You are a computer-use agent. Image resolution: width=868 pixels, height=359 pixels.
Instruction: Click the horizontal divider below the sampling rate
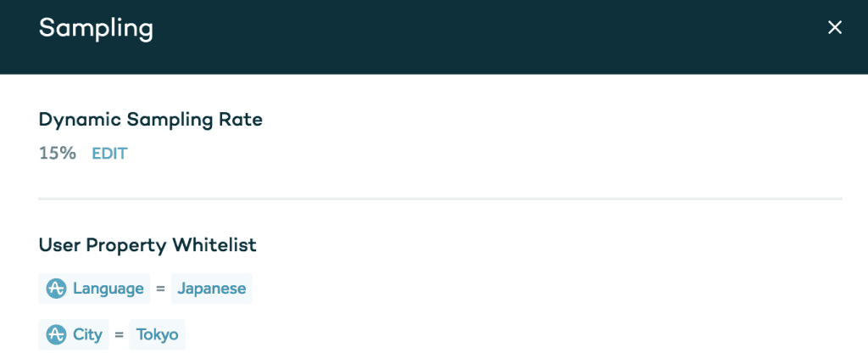440,199
